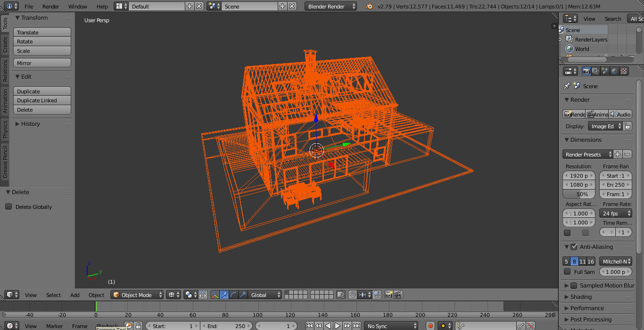Open the Render Layers properties tab
Screen dimensions: 644x330
tap(595, 71)
